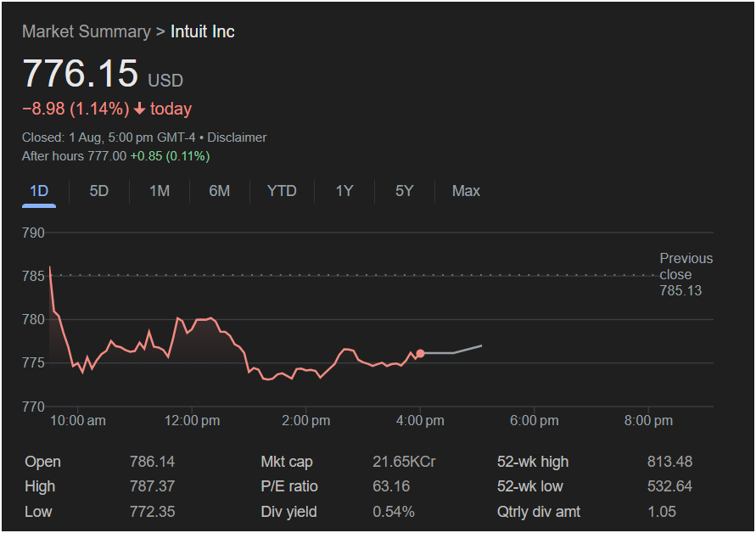Viewport: 756px width, 533px height.
Task: Switch to the 1M chart tab
Action: click(160, 191)
